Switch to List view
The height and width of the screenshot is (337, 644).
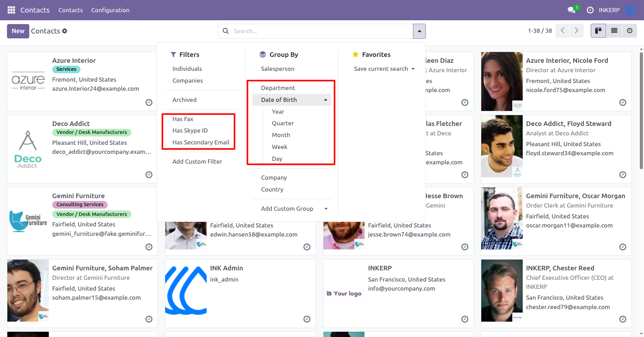(x=614, y=31)
